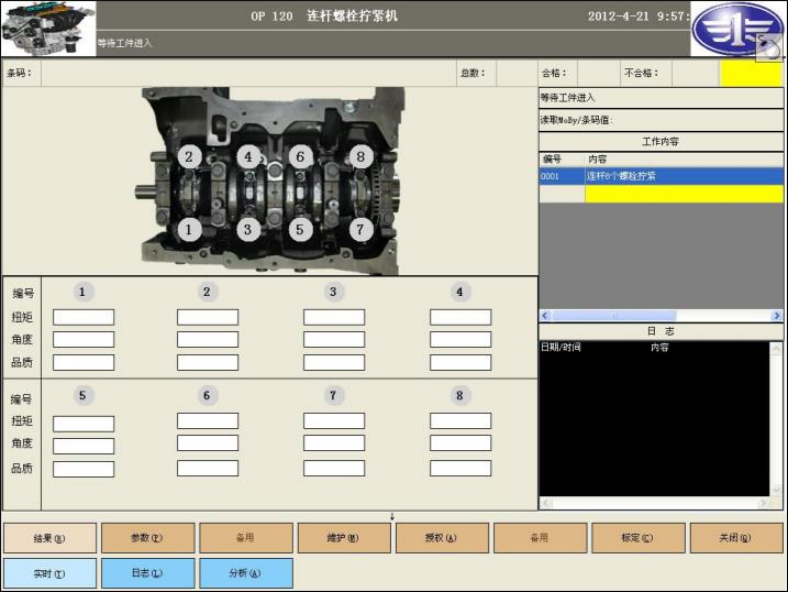Open the 维护(M) maintenance page

(x=344, y=538)
